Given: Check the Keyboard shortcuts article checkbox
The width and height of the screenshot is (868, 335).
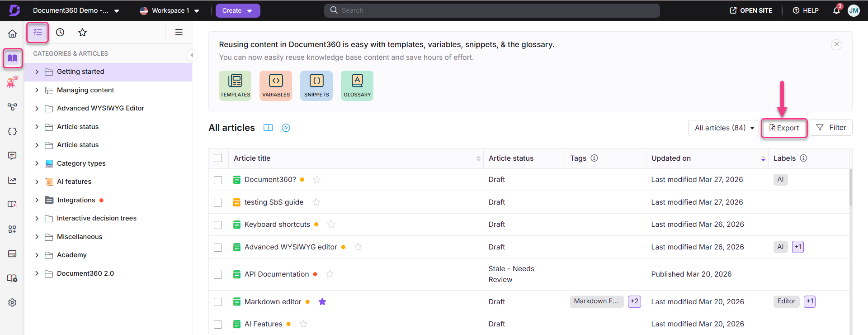Looking at the screenshot, I should (x=218, y=225).
